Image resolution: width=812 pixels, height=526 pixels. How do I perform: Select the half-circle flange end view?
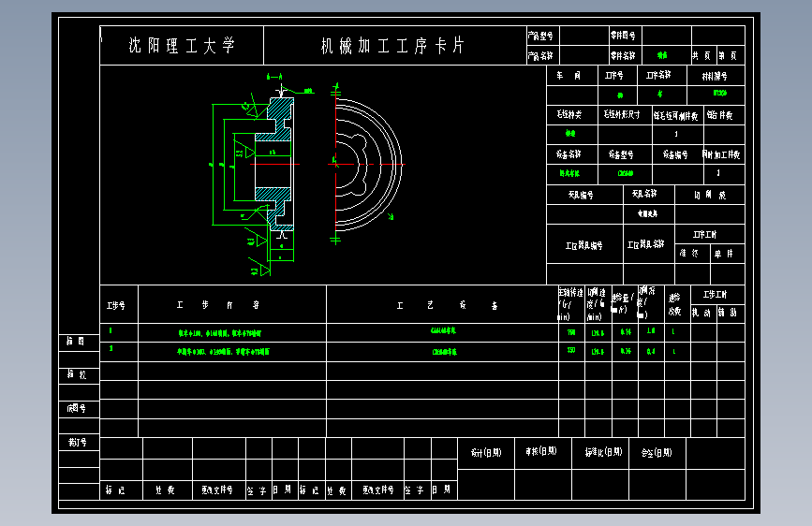tap(368, 165)
